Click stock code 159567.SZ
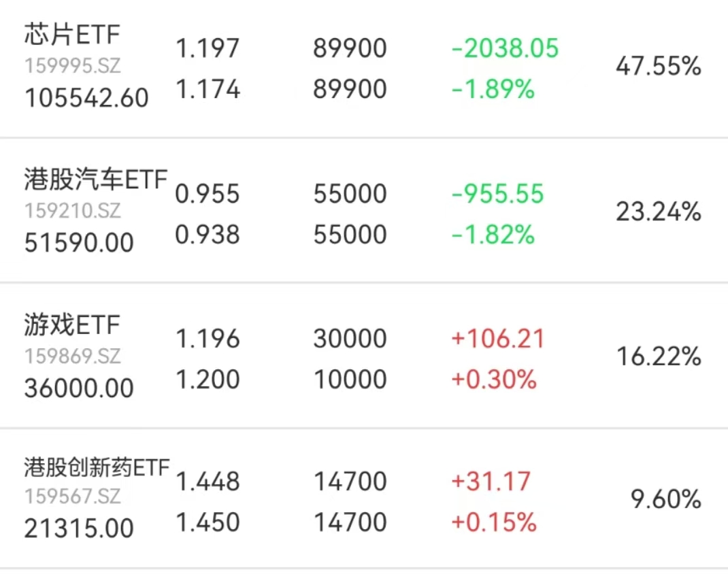Viewport: 728px width, 574px height. (x=73, y=497)
